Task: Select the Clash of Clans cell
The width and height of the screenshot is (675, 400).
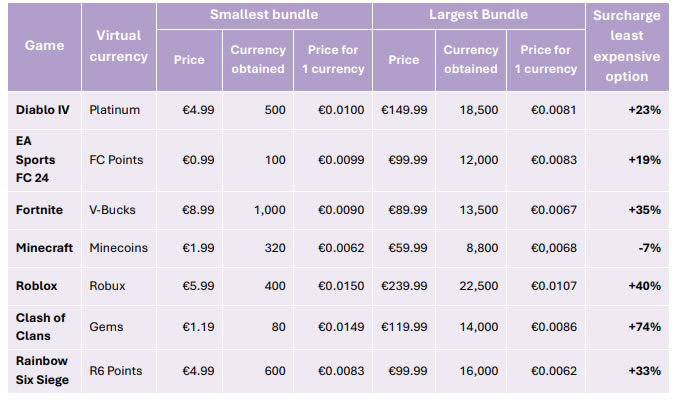Action: click(x=40, y=325)
